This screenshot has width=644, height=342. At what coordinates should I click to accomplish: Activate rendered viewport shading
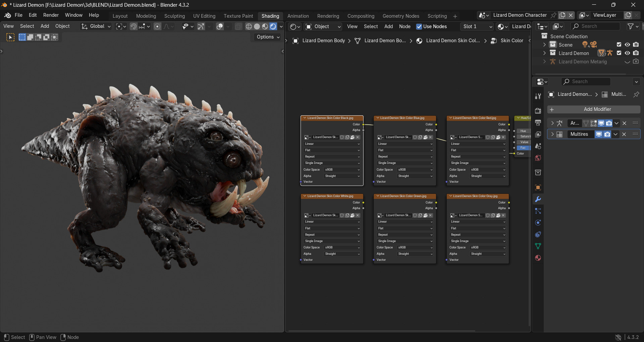coord(273,26)
